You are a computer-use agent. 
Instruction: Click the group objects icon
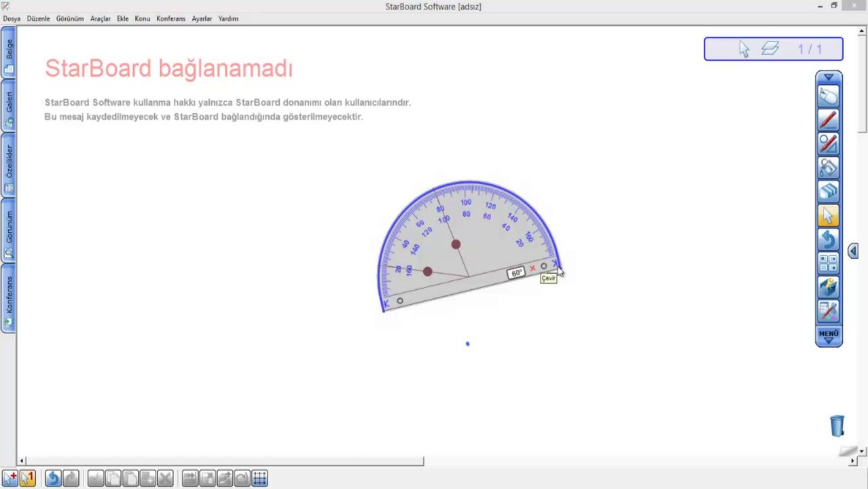coord(225,478)
